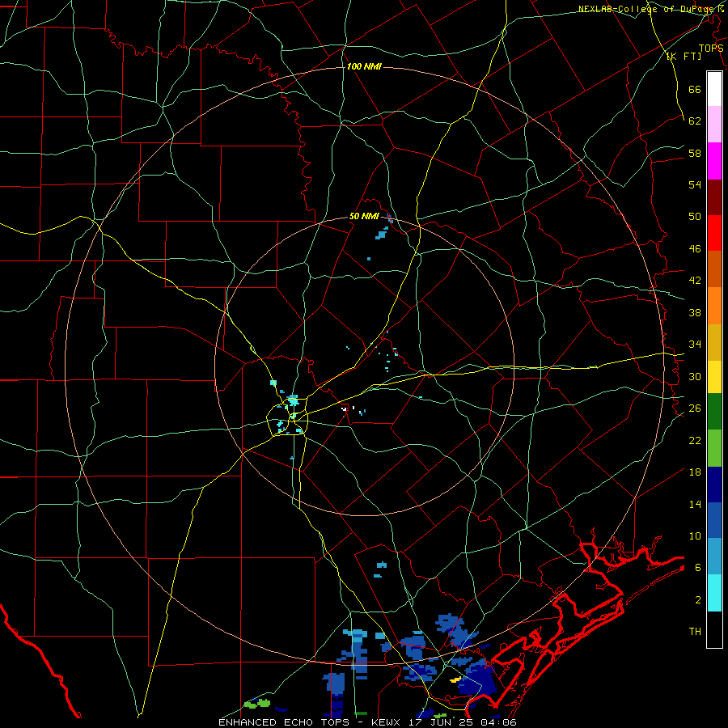Click the '54' legend value
The image size is (728, 728).
pos(695,184)
